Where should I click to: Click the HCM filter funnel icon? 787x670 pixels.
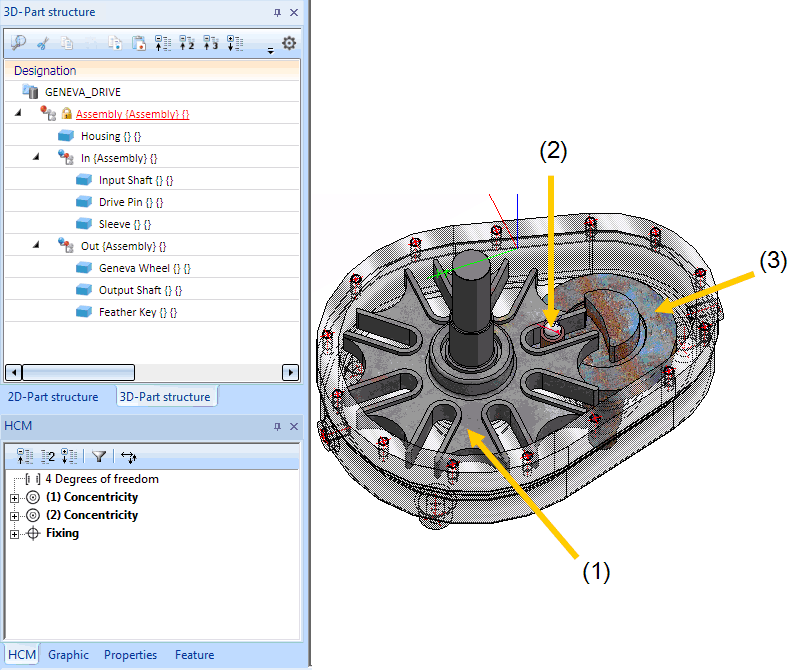[x=98, y=456]
